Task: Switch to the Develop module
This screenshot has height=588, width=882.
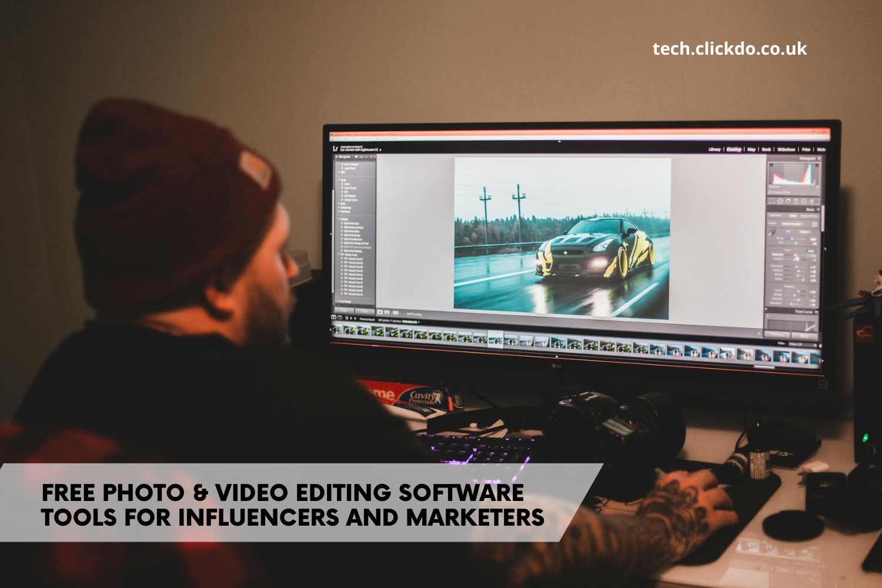Action: pos(734,149)
